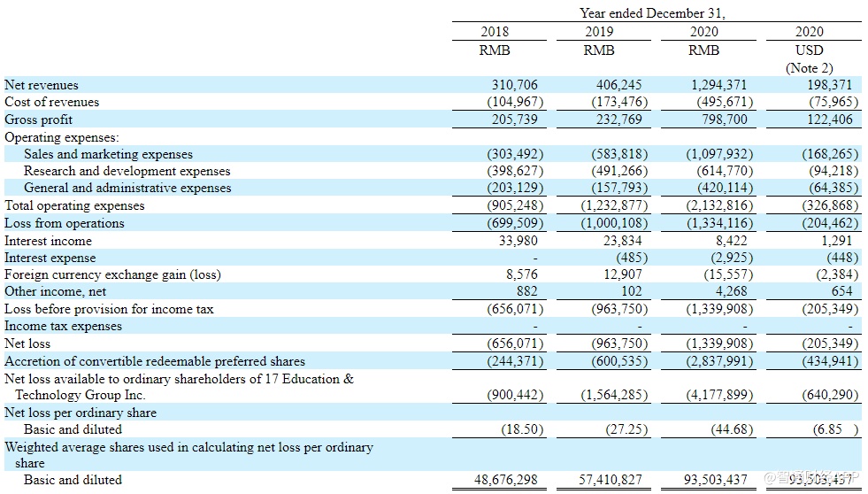
Task: Select Foreign currency exchange gain (loss) label
Action: click(x=112, y=274)
